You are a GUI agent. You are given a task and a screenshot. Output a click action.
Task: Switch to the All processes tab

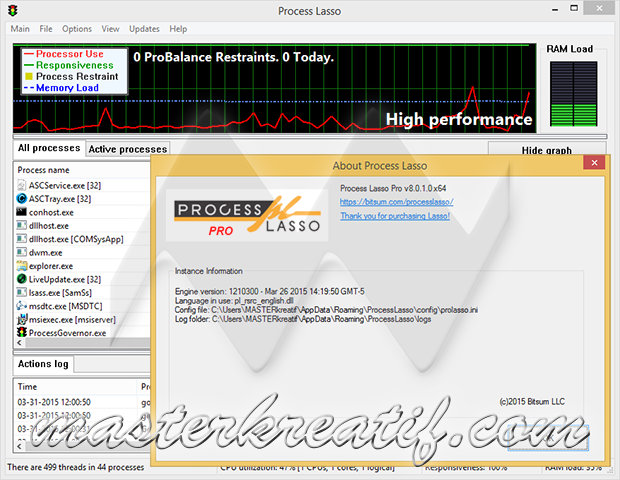(49, 148)
